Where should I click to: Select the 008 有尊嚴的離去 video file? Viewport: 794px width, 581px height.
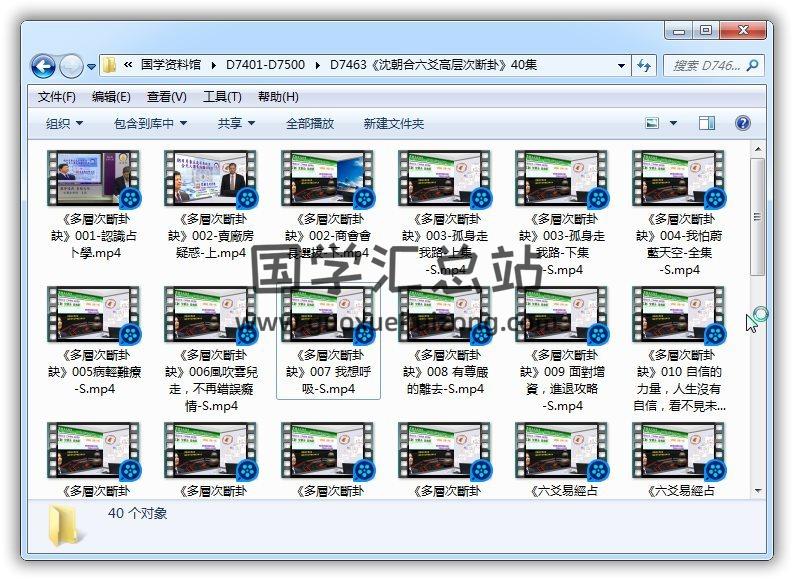444,315
